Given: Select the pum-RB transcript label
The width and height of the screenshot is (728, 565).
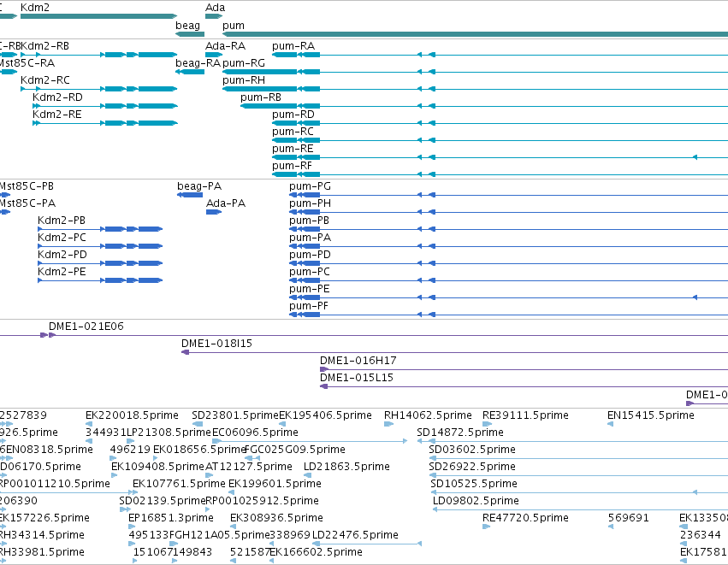Looking at the screenshot, I should (261, 97).
